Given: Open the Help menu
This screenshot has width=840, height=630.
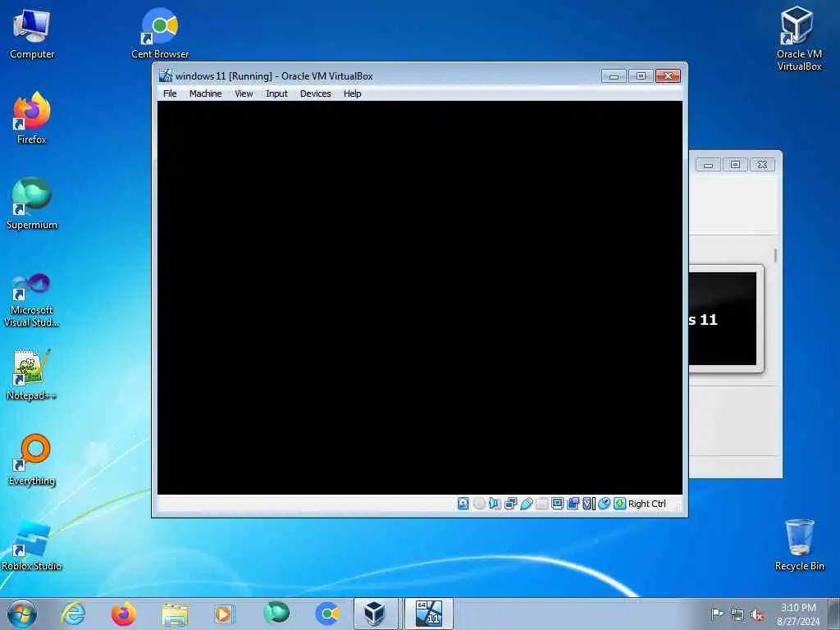Looking at the screenshot, I should click(352, 94).
